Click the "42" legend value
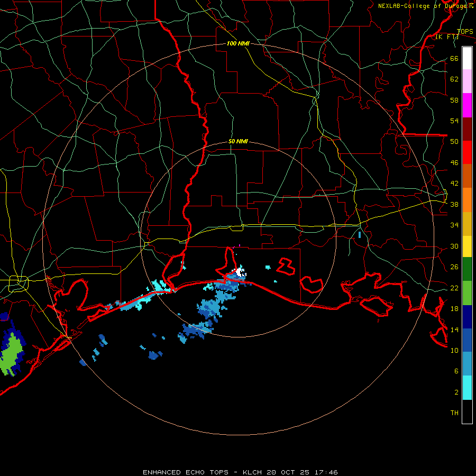 454,183
